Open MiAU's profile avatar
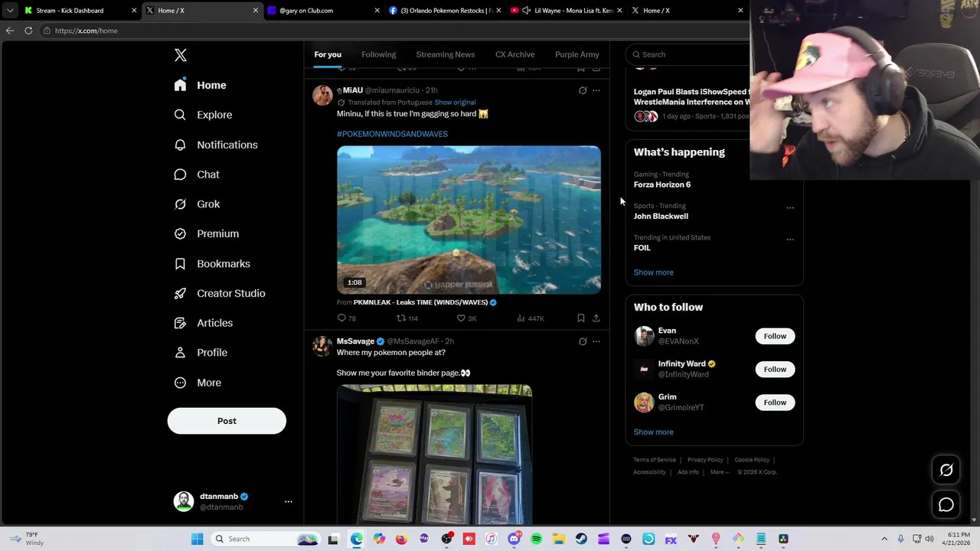The height and width of the screenshot is (551, 980). click(322, 95)
